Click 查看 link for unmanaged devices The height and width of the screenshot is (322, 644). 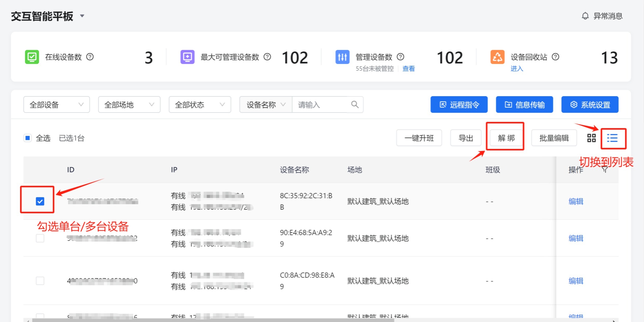[x=408, y=69]
